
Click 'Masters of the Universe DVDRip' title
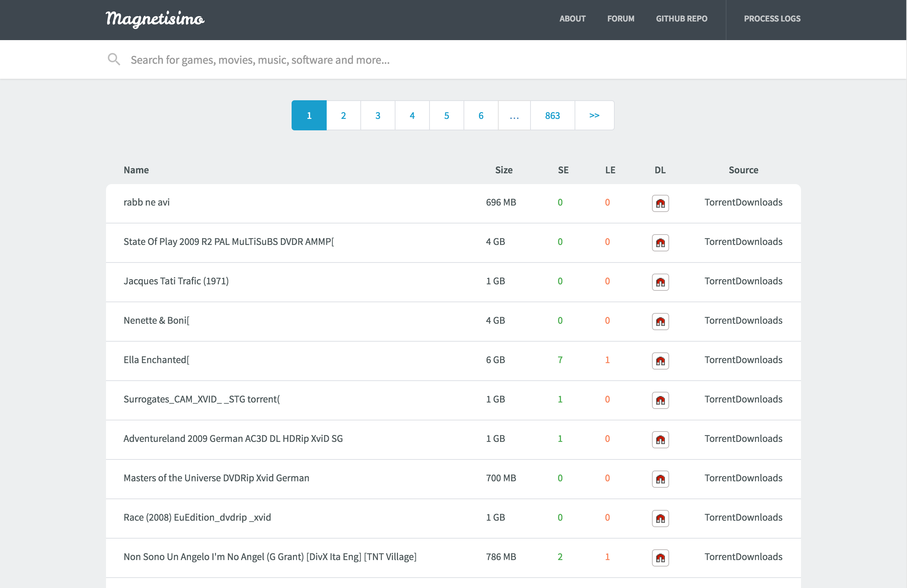(x=216, y=478)
